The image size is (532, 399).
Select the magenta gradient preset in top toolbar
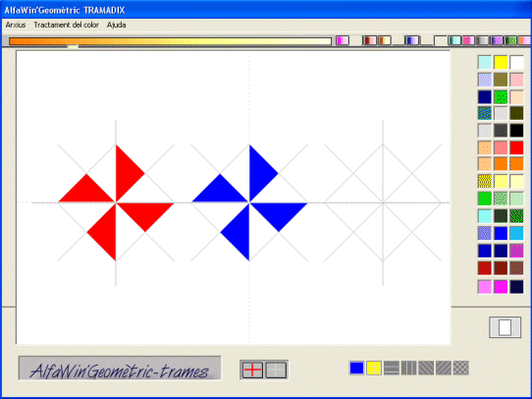pos(343,40)
